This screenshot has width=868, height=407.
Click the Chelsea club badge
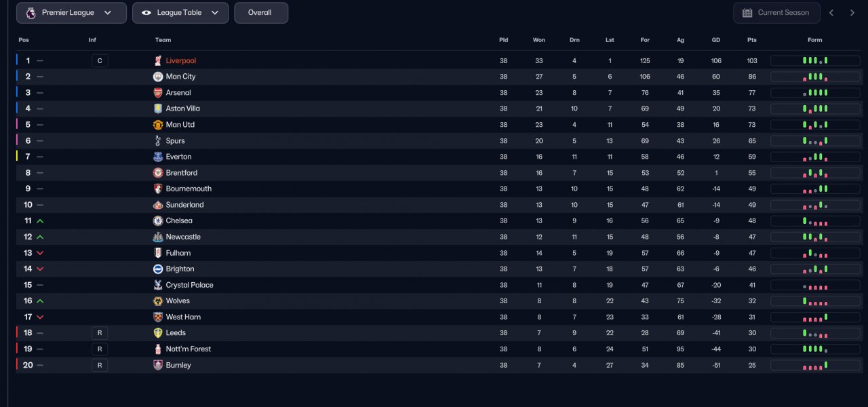[x=158, y=221]
